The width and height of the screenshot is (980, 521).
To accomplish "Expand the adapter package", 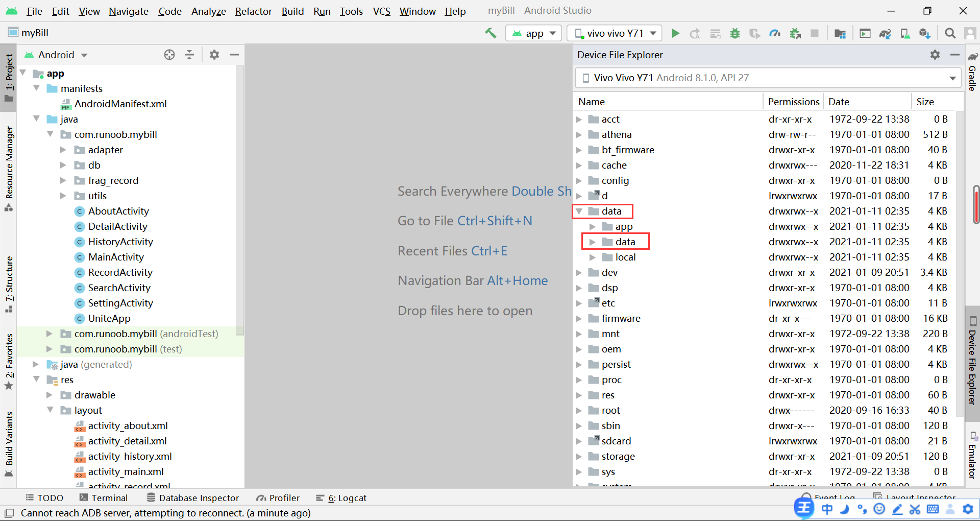I will (x=63, y=150).
